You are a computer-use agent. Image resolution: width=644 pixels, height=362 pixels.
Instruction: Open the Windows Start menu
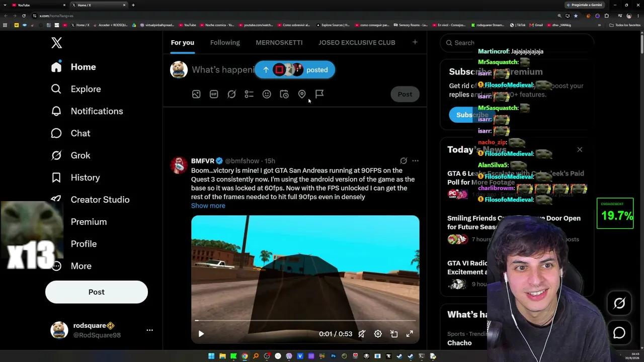point(211,356)
